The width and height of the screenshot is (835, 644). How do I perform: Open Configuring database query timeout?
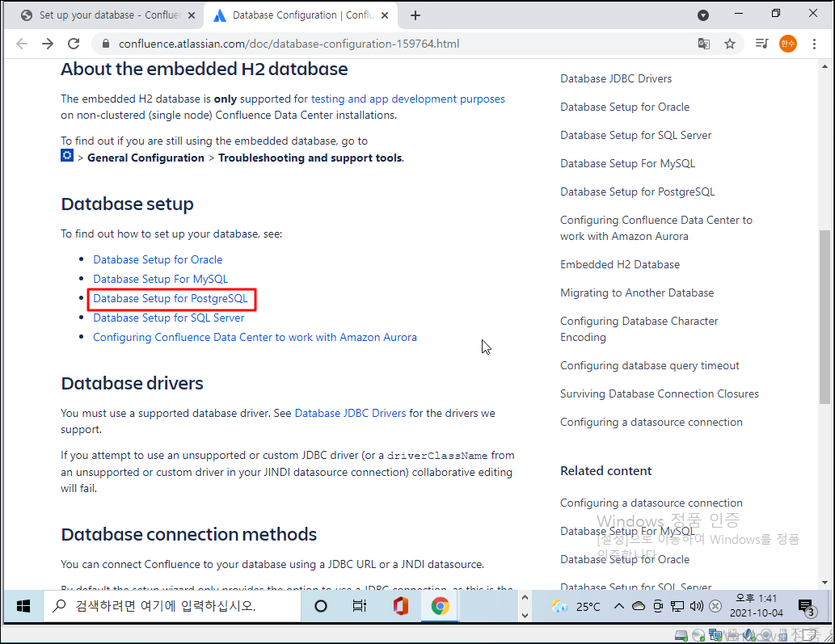[650, 366]
